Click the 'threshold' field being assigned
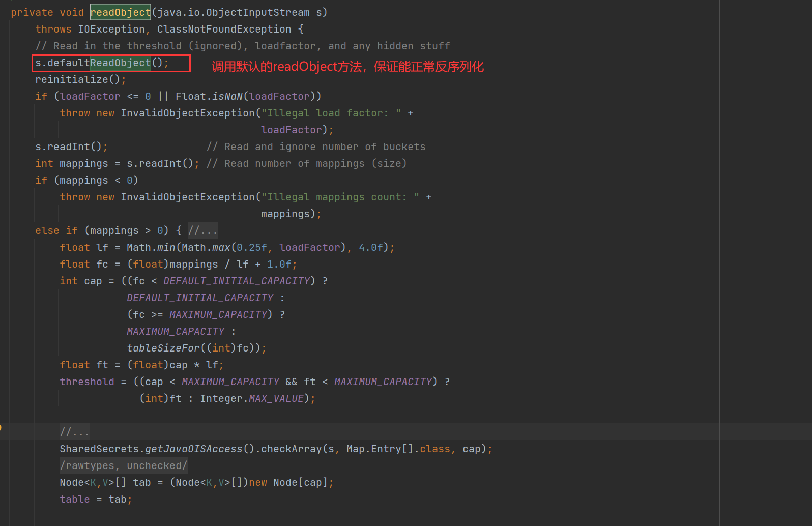 pos(87,382)
